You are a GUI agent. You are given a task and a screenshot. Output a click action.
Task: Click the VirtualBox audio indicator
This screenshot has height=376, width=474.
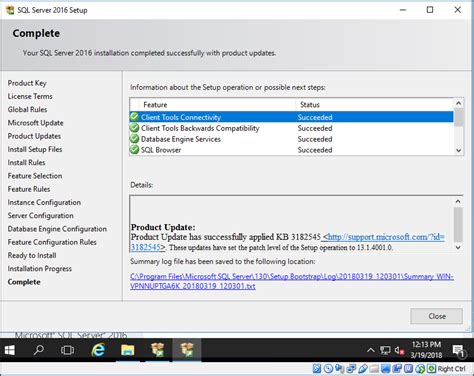pos(339,368)
